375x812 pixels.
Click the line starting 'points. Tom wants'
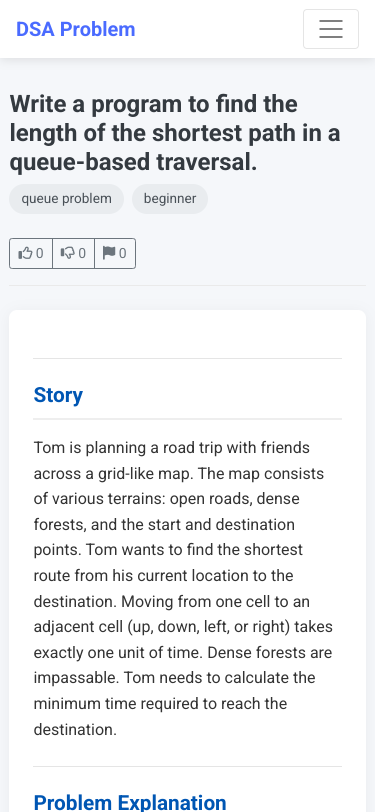[168, 549]
